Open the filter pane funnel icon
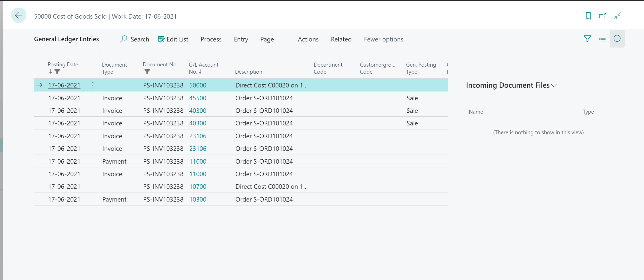Viewport: 644px width, 280px height. (x=587, y=39)
